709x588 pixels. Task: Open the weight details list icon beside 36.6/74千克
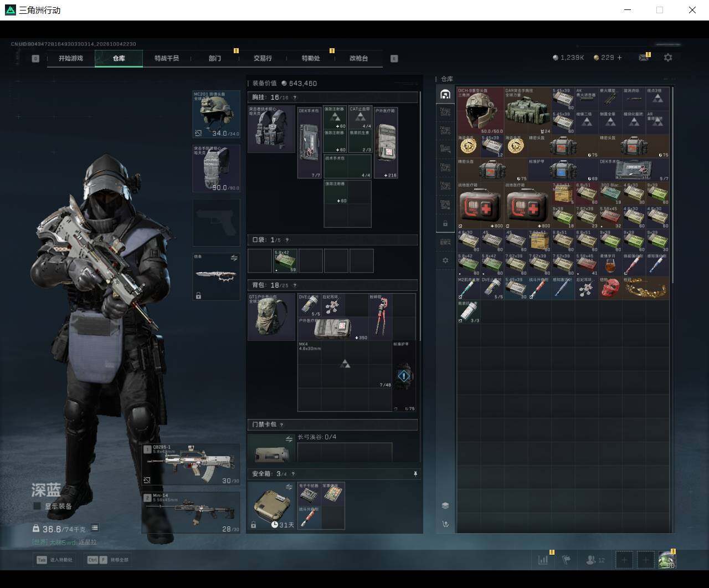(x=95, y=528)
